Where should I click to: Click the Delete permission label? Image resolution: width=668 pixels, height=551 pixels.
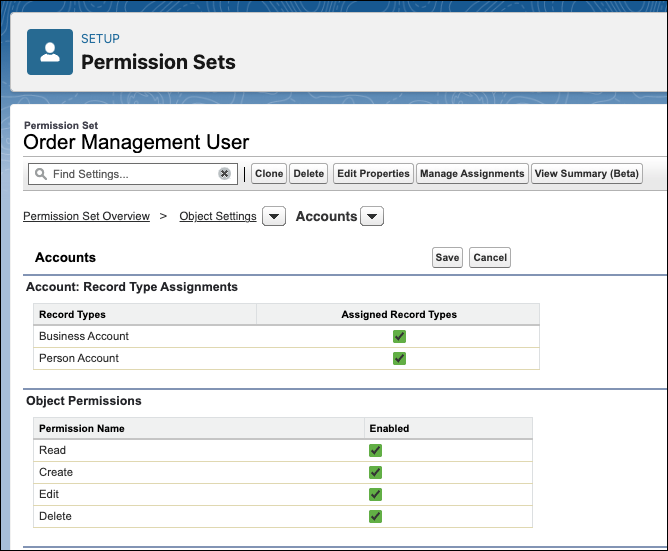(55, 516)
